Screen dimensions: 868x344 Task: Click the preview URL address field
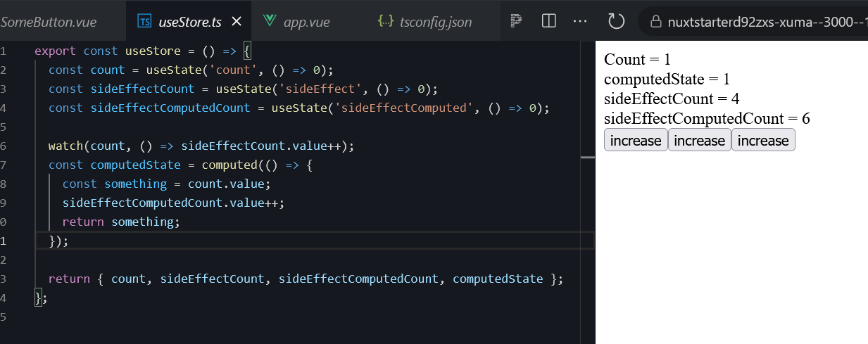(x=753, y=22)
